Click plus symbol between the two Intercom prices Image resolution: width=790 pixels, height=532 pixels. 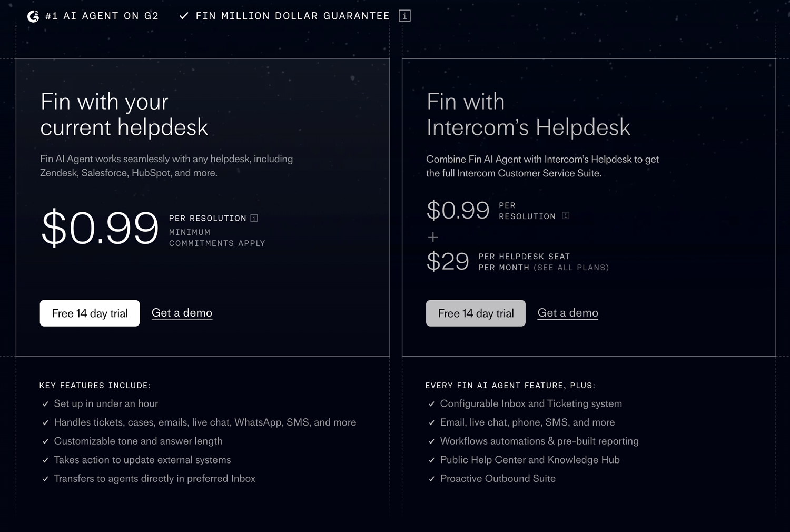pyautogui.click(x=432, y=237)
